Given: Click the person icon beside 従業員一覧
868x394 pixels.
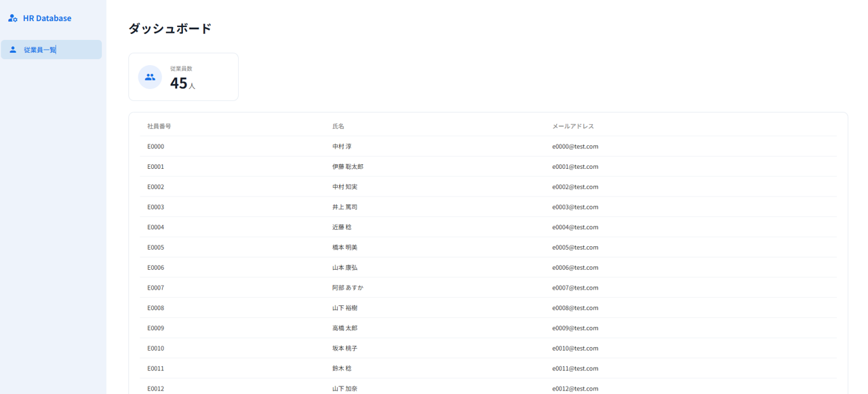Looking at the screenshot, I should 13,50.
